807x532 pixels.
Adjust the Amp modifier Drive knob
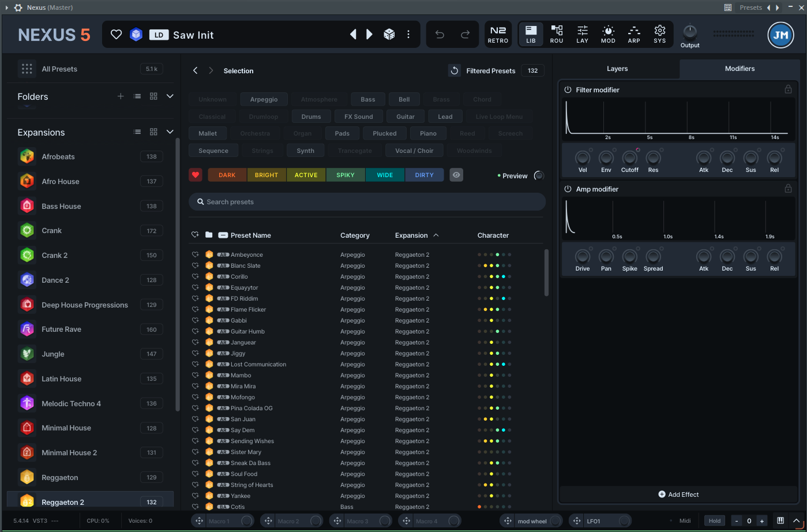pos(583,256)
